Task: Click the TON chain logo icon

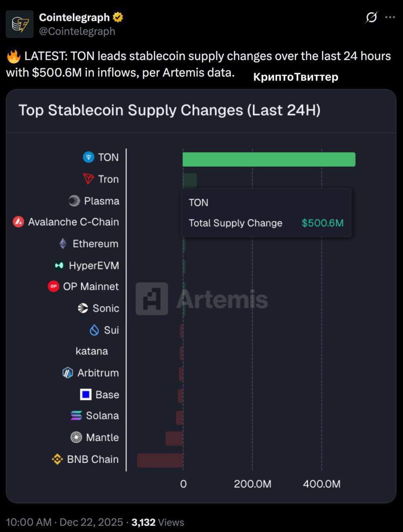Action: click(x=89, y=157)
